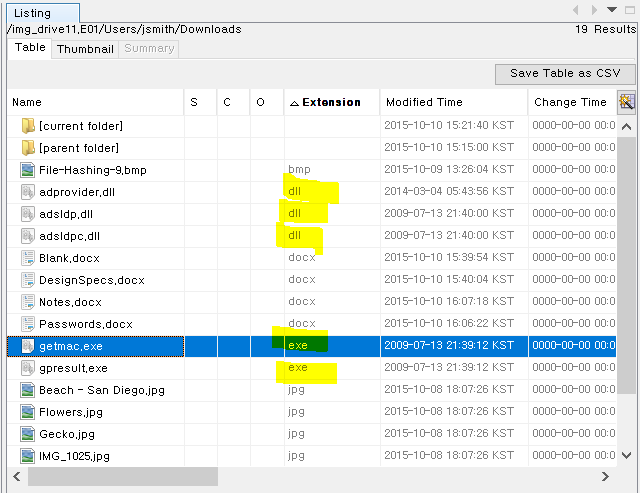
Task: Select the IMG_1025.jpg file name
Action: (x=74, y=457)
